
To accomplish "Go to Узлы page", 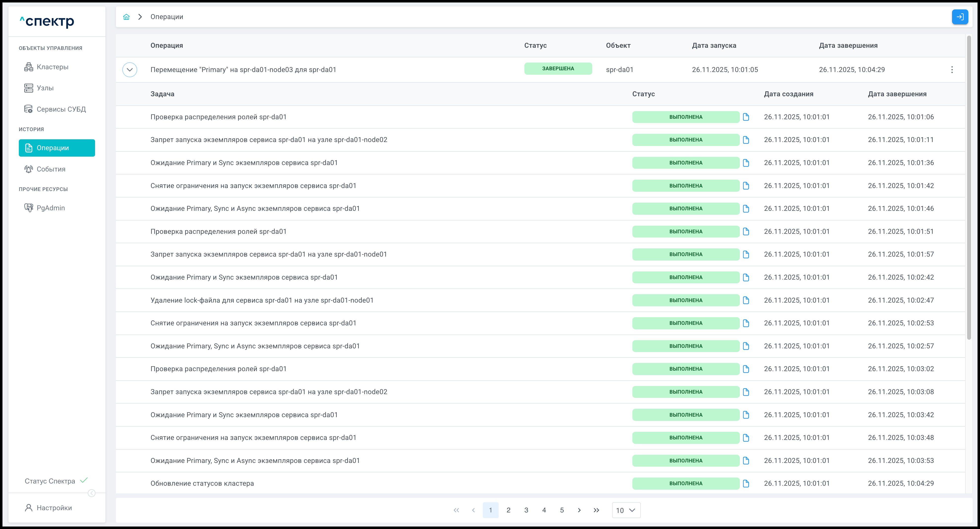I will coord(45,88).
